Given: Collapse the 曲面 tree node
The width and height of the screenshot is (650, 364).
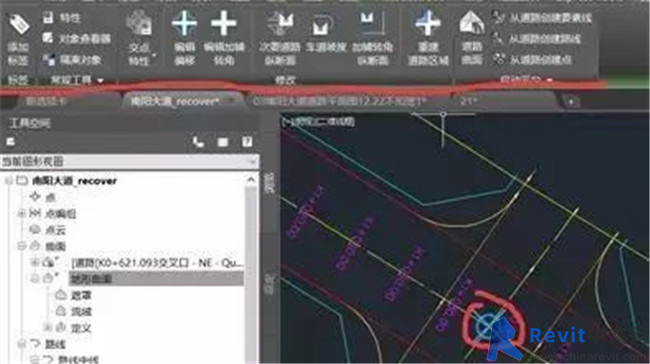Looking at the screenshot, I should [21, 246].
